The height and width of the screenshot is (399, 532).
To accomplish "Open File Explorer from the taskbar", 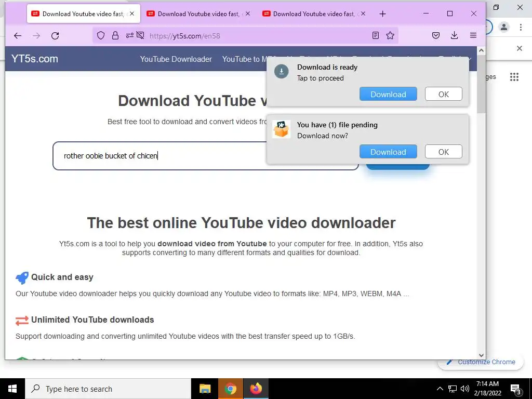I will (205, 389).
